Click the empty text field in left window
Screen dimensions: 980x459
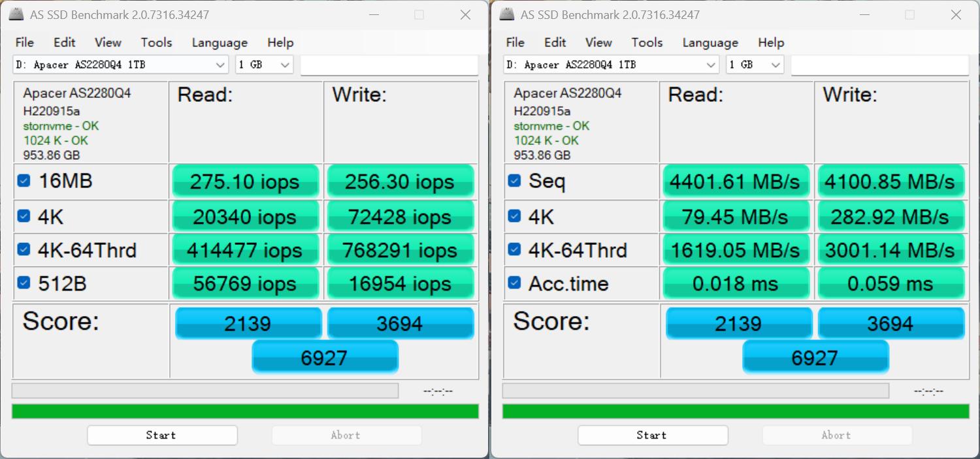(389, 65)
